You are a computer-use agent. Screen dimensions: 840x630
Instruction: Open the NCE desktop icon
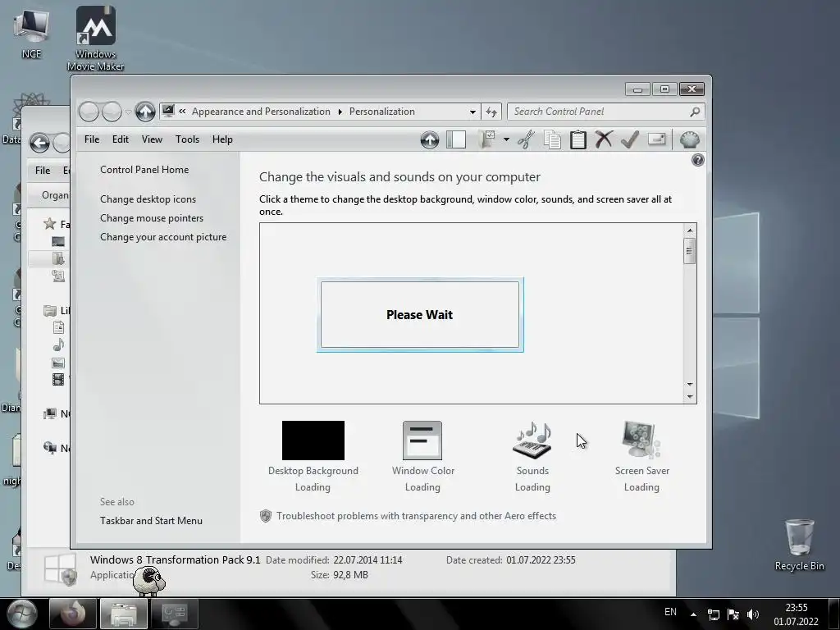31,32
